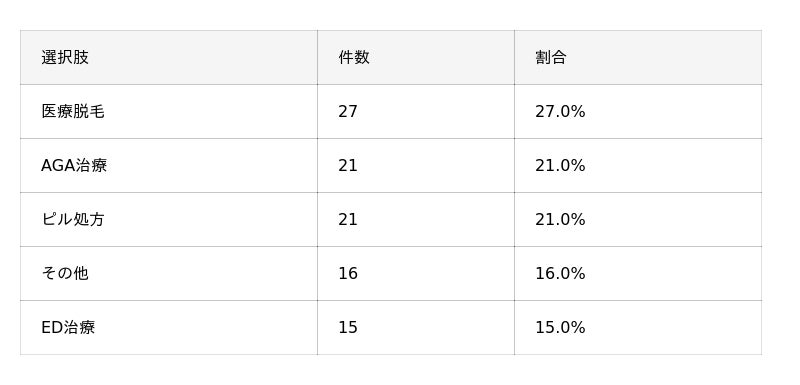Image resolution: width=800 pixels, height=385 pixels.
Task: Click the AGA治療 count 21 cell
Action: (416, 165)
